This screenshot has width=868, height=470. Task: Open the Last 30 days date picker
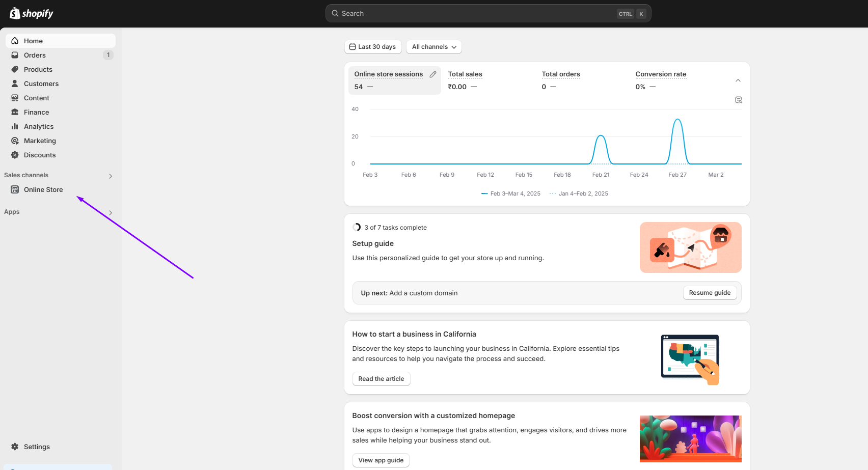click(373, 47)
